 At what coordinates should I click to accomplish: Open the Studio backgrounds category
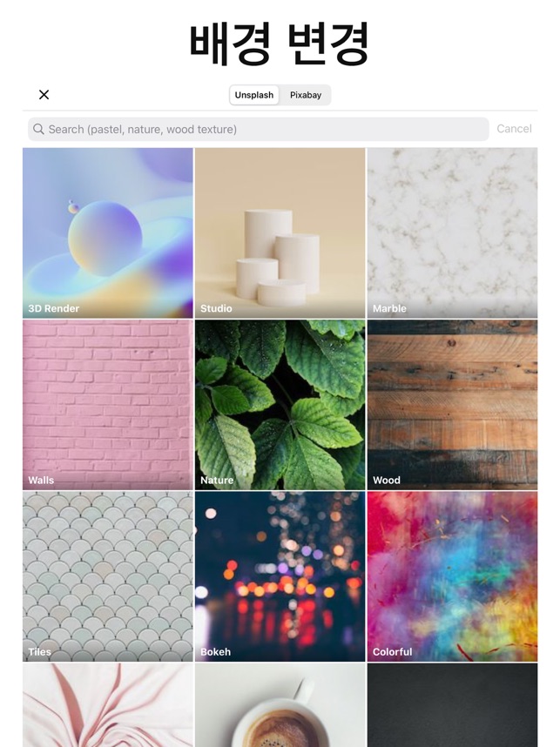point(280,233)
